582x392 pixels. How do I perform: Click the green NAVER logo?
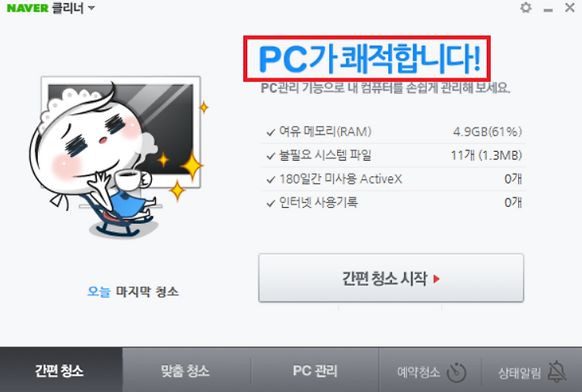point(27,8)
